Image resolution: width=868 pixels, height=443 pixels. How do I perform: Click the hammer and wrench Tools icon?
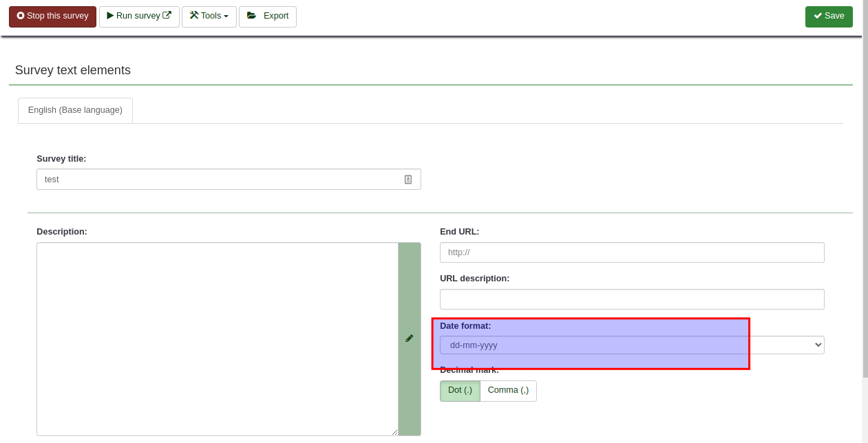click(x=193, y=15)
